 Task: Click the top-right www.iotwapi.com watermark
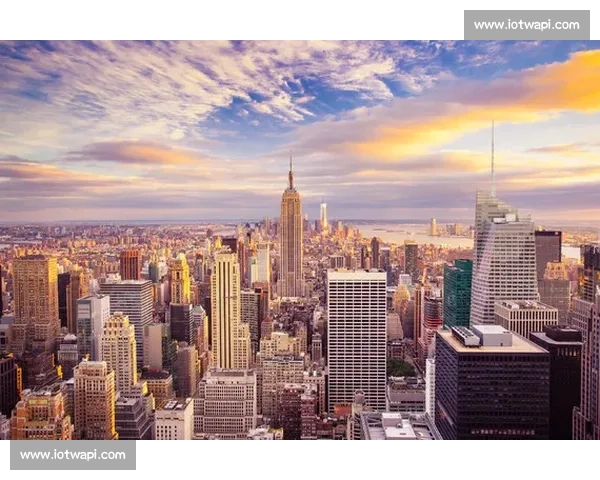(x=527, y=24)
